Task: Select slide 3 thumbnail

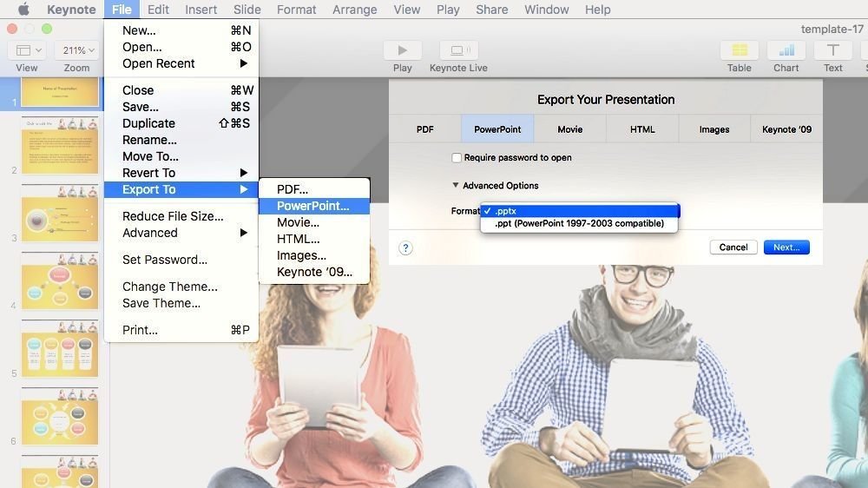Action: 60,214
